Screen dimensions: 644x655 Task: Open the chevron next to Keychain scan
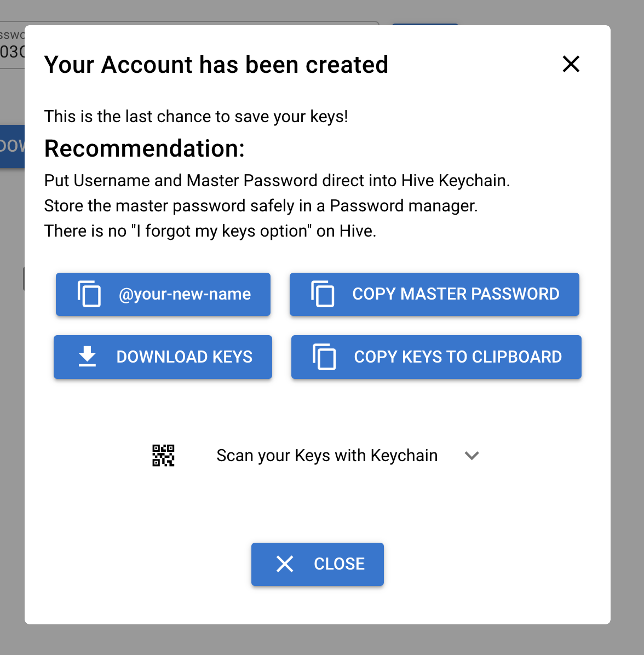(472, 455)
